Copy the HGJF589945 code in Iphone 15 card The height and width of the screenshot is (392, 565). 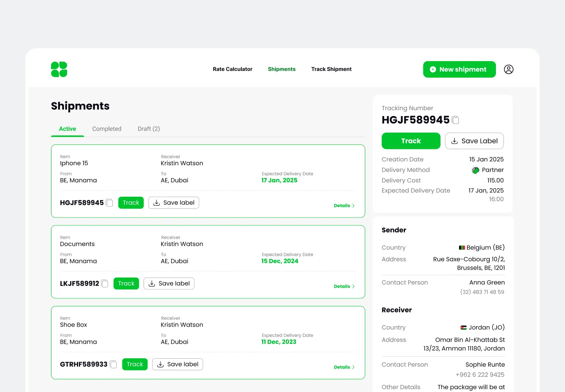pos(110,203)
